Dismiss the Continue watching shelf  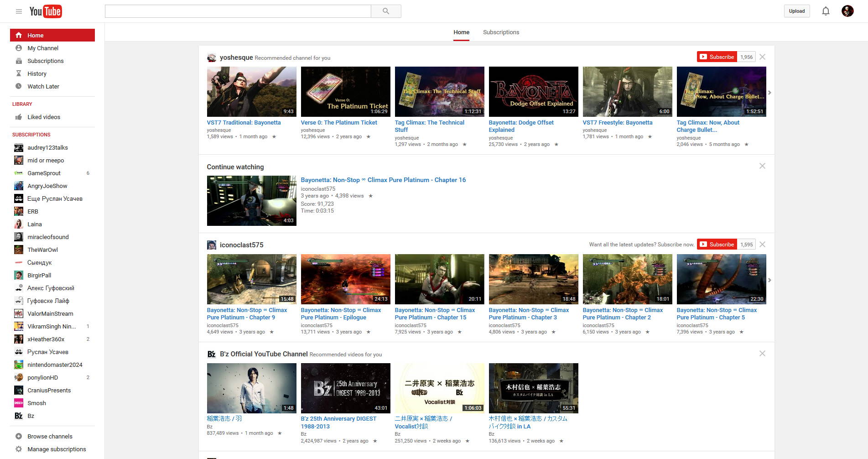tap(762, 166)
